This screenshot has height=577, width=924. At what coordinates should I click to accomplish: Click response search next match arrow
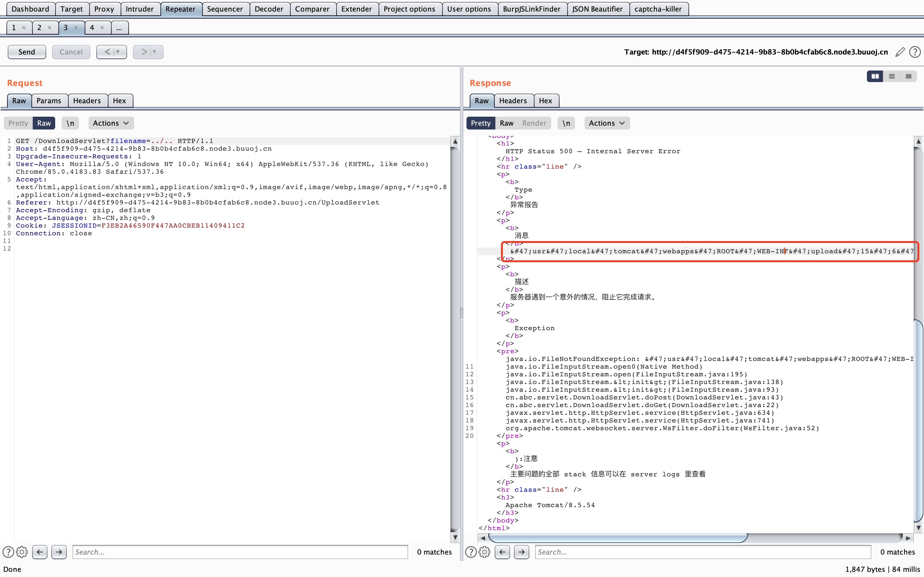click(522, 552)
